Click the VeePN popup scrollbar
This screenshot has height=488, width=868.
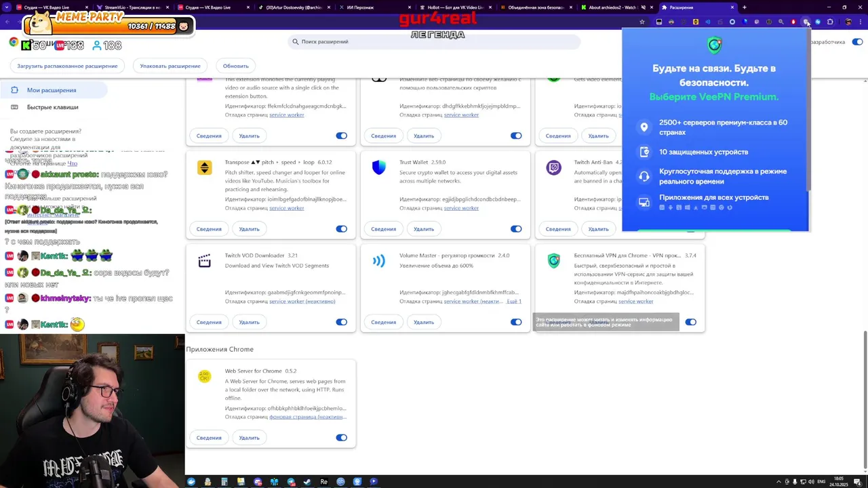[x=807, y=108]
